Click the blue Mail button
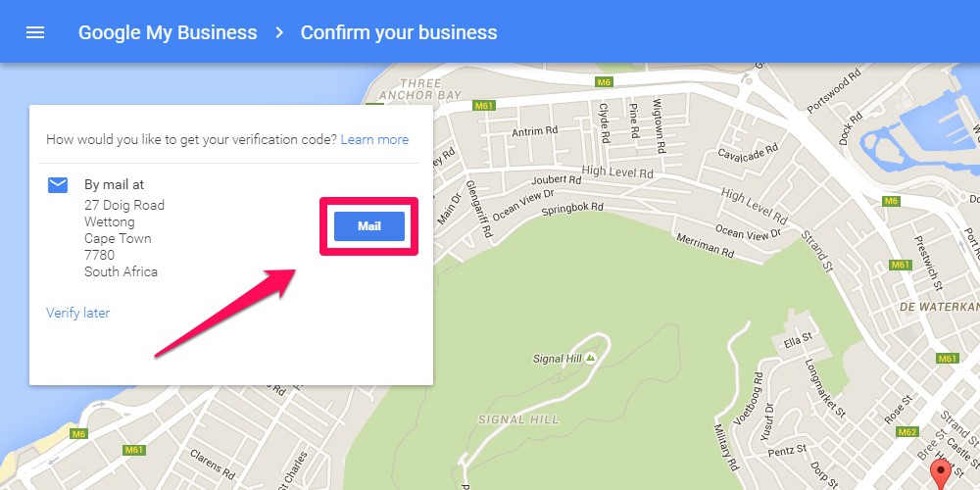 (x=368, y=226)
